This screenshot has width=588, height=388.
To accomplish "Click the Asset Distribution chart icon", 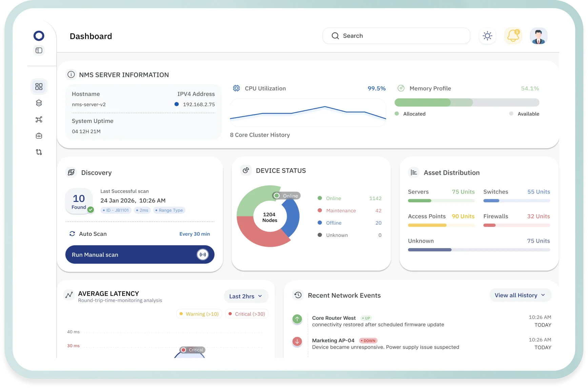I will (x=414, y=172).
